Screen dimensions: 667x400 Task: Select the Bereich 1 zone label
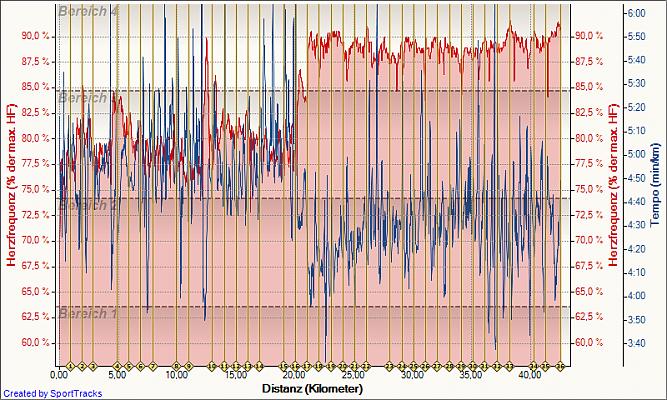[x=88, y=313]
